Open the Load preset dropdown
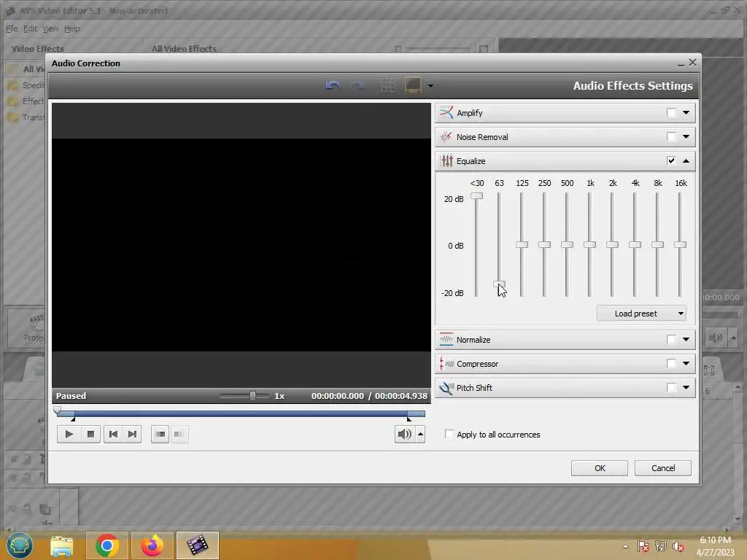Image resolution: width=747 pixels, height=560 pixels. tap(641, 314)
